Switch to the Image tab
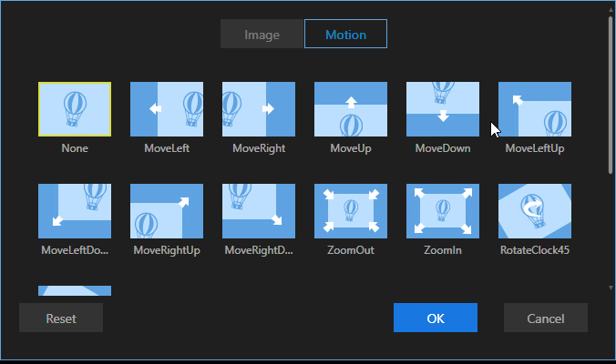616x364 pixels. tap(262, 34)
